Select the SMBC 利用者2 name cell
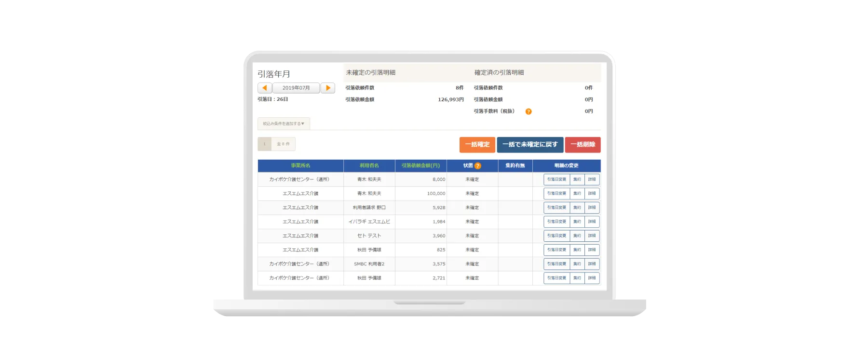868x359 pixels. [369, 264]
